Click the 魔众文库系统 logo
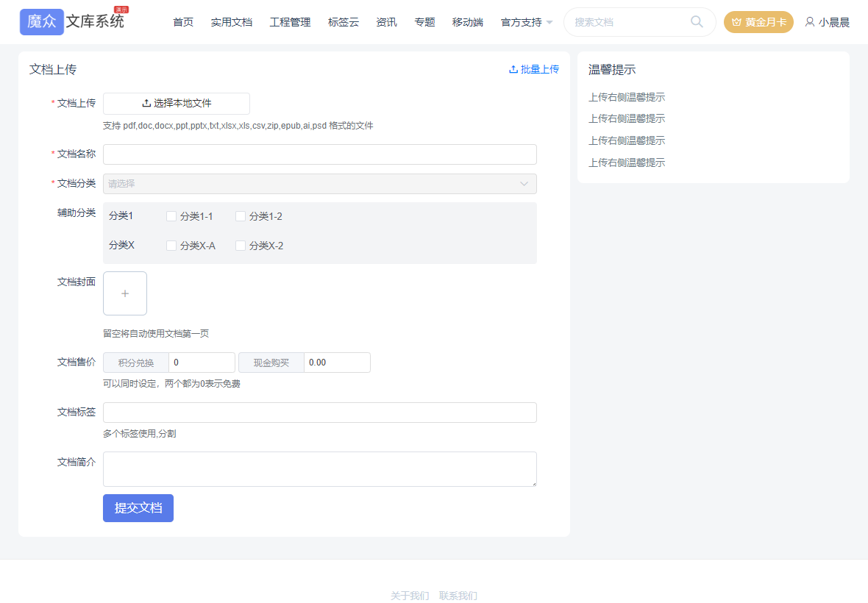The image size is (868, 603). [72, 21]
